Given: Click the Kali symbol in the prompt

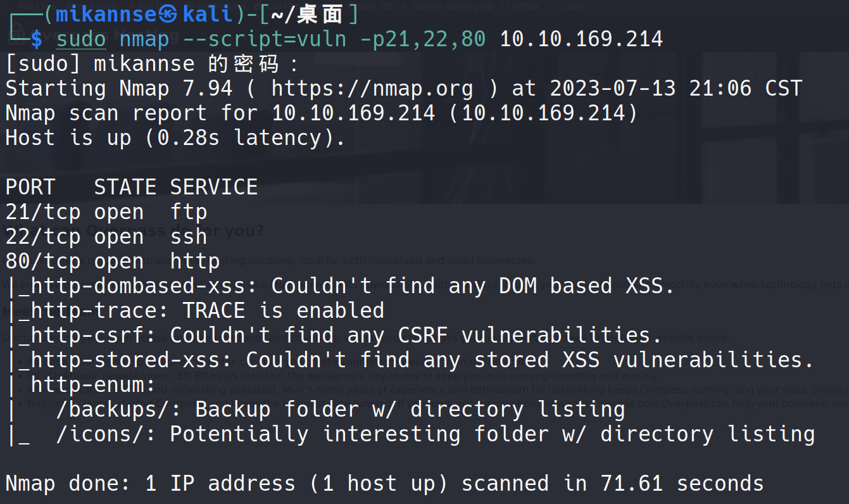Looking at the screenshot, I should 169,14.
